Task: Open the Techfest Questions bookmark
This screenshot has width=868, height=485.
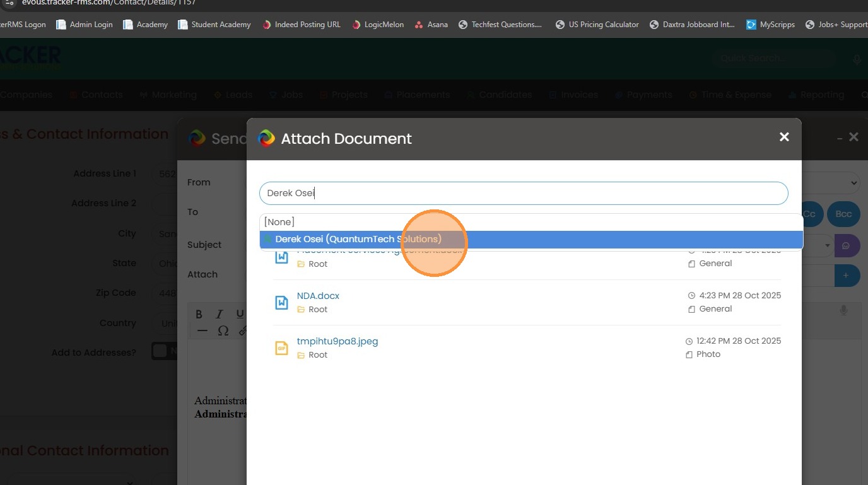Action: [500, 25]
